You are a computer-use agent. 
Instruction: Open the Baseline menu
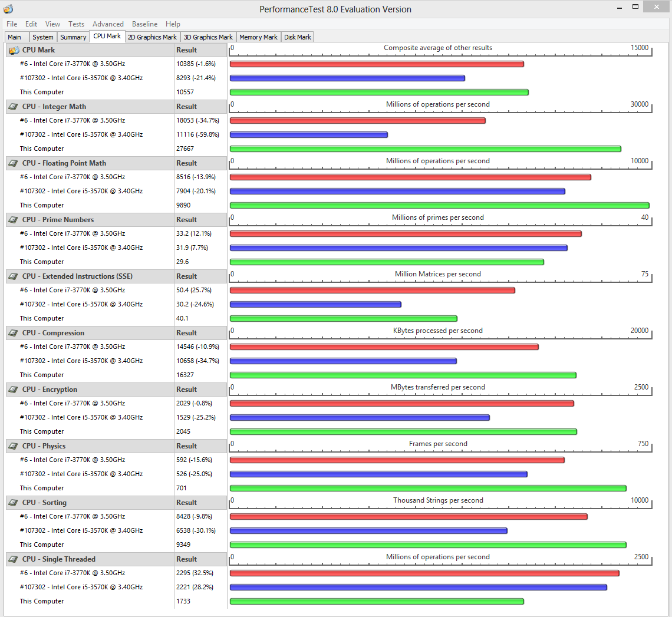pos(144,24)
